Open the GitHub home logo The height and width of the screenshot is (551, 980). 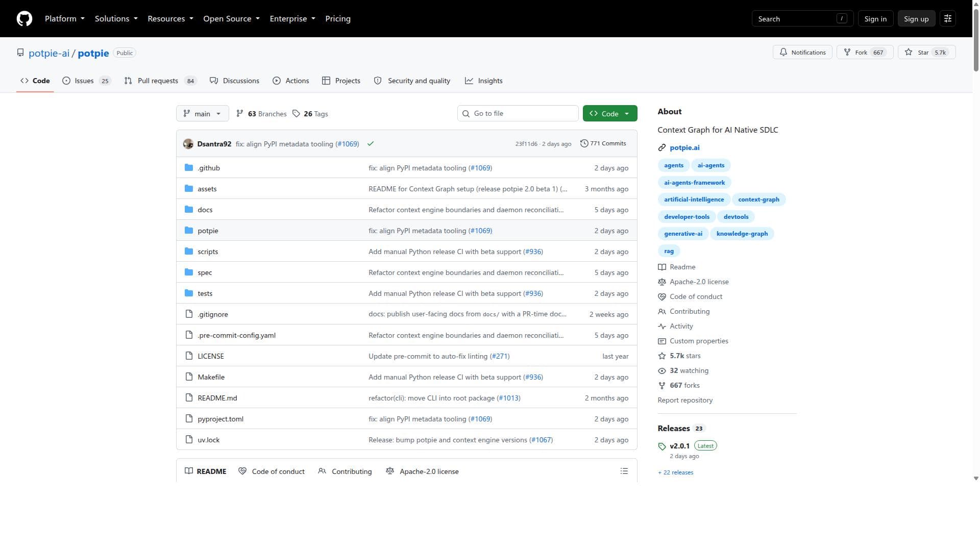point(24,19)
